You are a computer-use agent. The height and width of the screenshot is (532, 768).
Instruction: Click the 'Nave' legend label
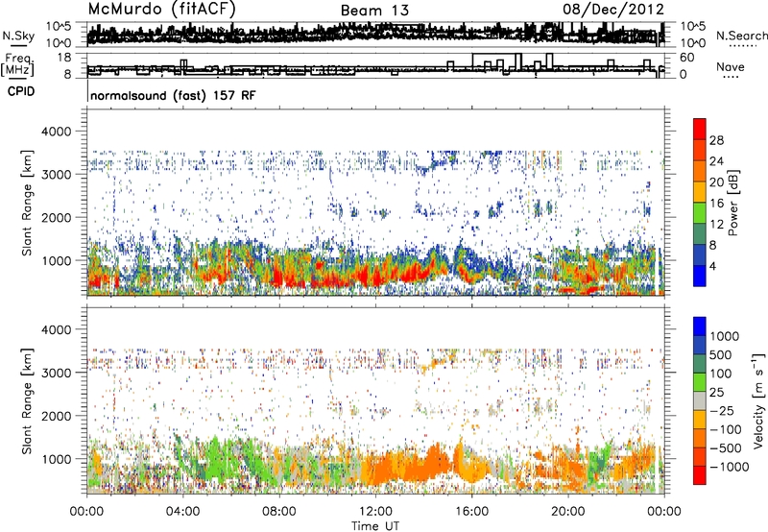point(731,66)
